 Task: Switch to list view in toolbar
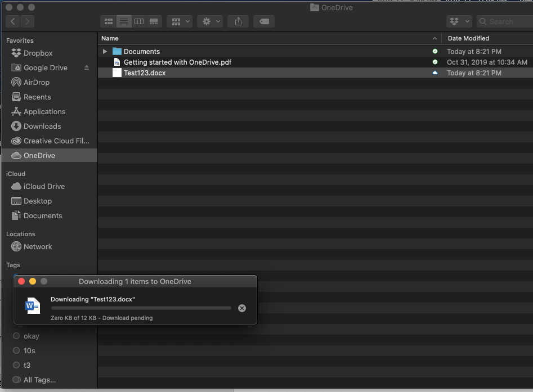click(124, 21)
